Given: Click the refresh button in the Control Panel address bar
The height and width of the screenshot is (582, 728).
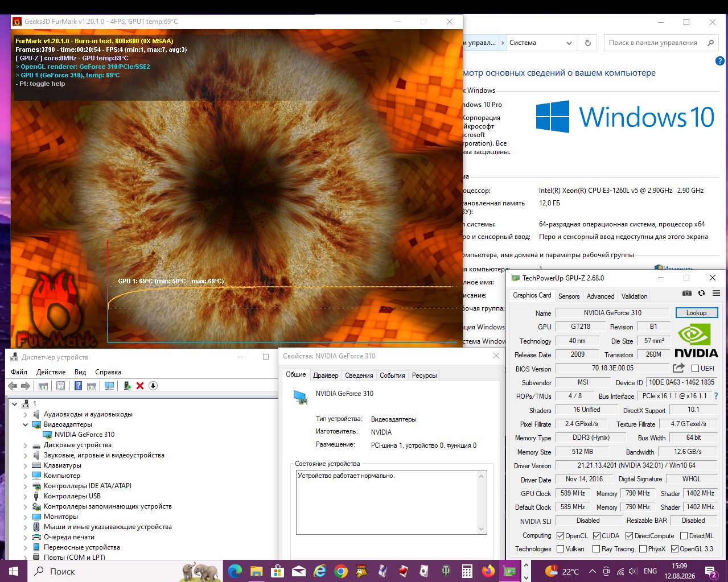Looking at the screenshot, I should tap(588, 43).
